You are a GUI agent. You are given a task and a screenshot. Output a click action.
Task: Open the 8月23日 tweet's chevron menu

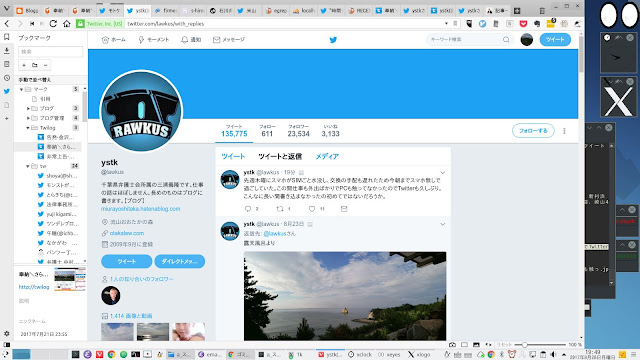[x=442, y=224]
